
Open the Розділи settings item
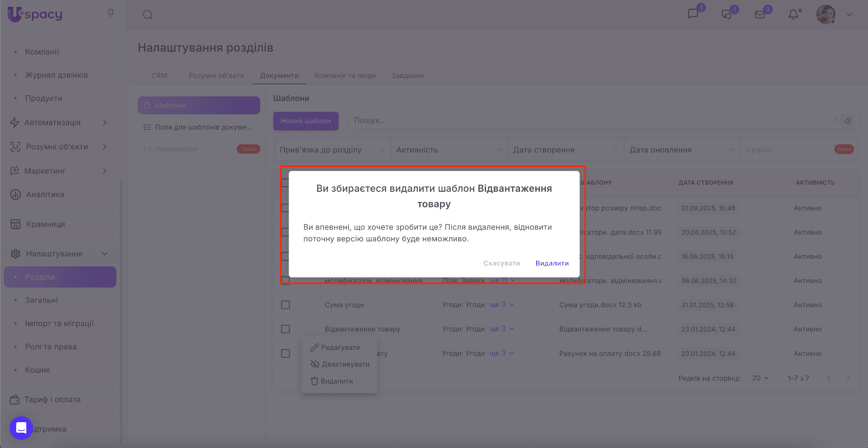(x=60, y=277)
